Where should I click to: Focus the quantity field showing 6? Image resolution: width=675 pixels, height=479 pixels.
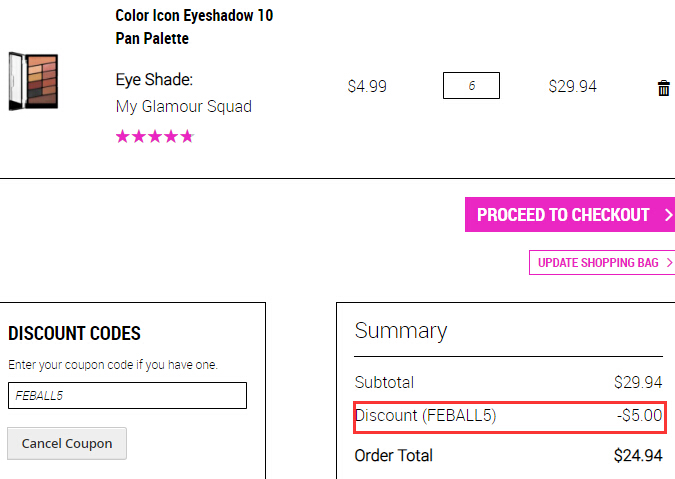click(x=471, y=85)
